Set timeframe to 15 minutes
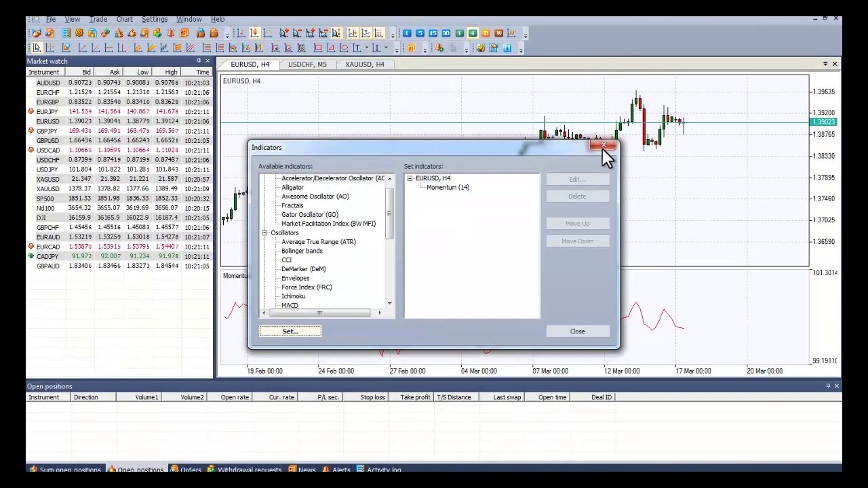 433,33
